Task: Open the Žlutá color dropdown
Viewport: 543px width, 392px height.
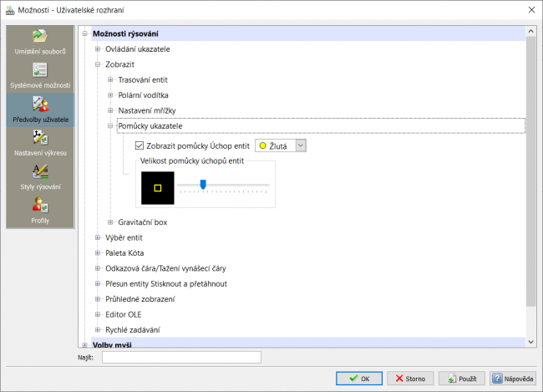Action: click(301, 145)
